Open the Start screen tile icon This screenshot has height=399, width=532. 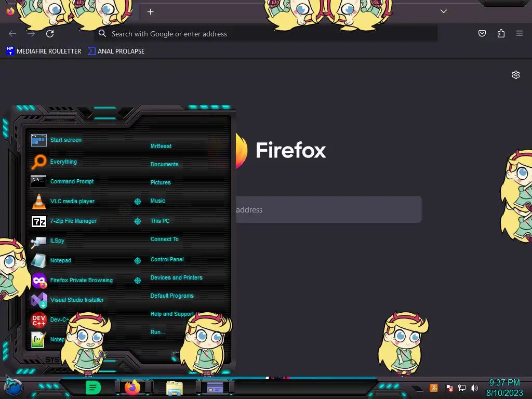(38, 140)
